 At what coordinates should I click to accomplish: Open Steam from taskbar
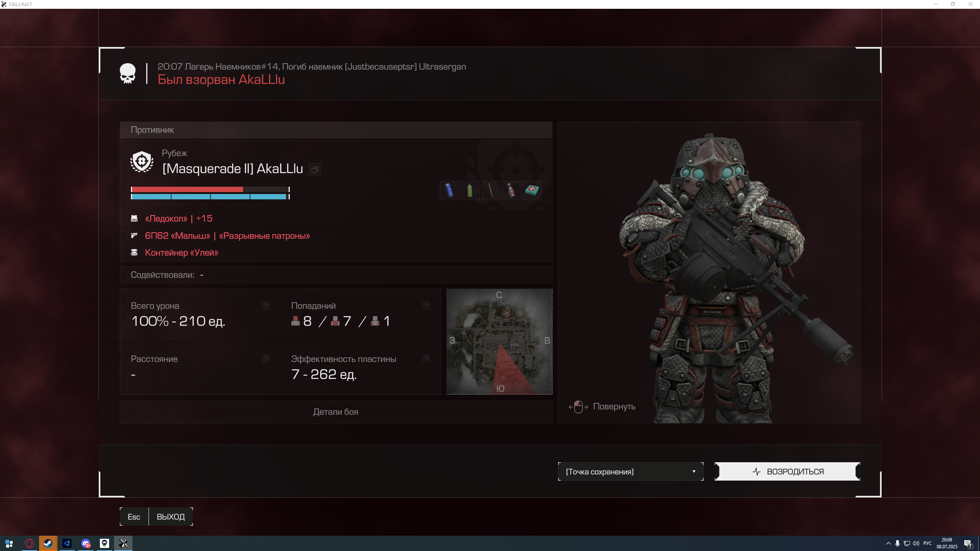click(48, 543)
